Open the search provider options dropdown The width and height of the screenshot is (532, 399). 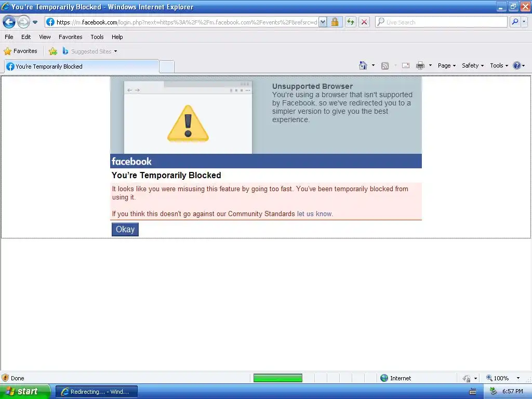[524, 22]
